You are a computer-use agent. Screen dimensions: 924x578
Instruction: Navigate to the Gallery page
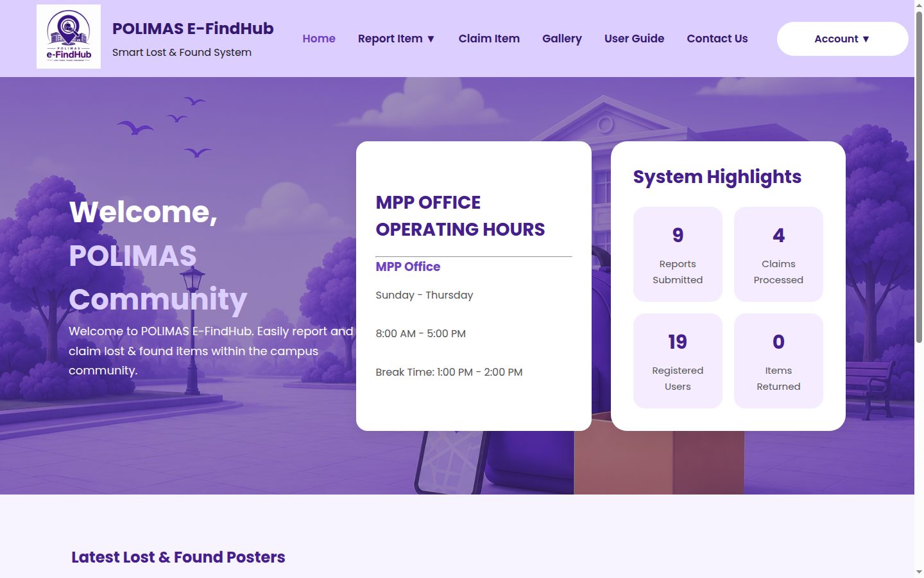[x=561, y=39]
